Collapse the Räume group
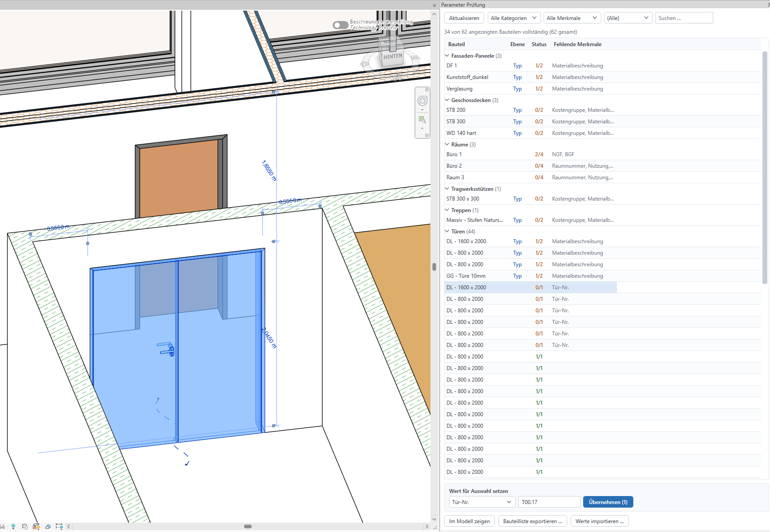Screen dimensions: 770x532 click(x=447, y=145)
